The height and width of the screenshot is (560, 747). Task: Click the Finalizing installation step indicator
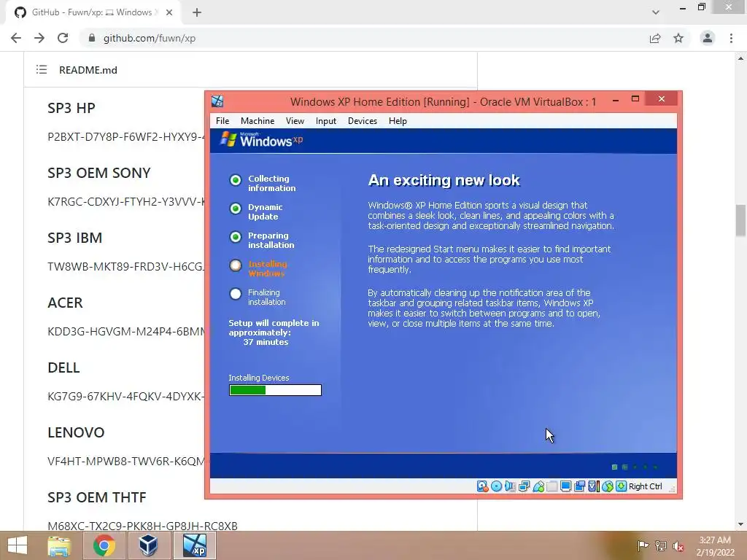pos(236,294)
